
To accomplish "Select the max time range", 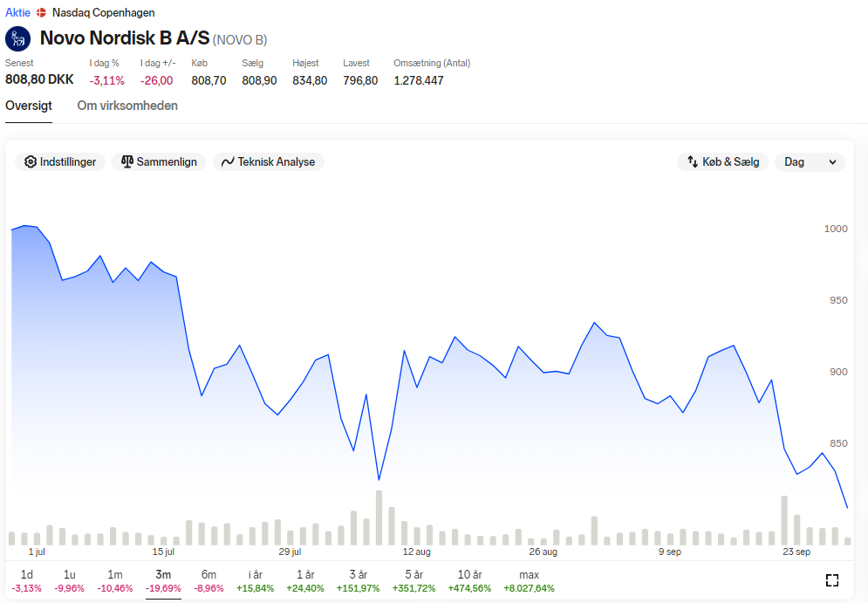I will [529, 581].
